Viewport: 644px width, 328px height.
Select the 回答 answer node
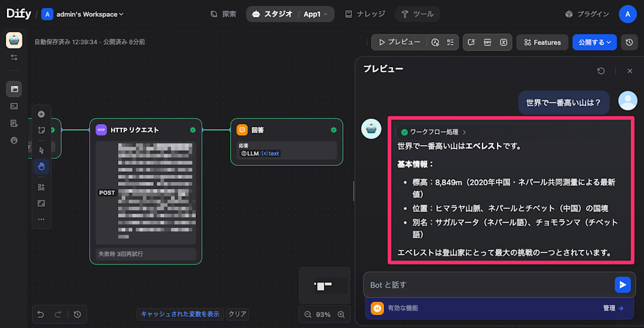[287, 142]
